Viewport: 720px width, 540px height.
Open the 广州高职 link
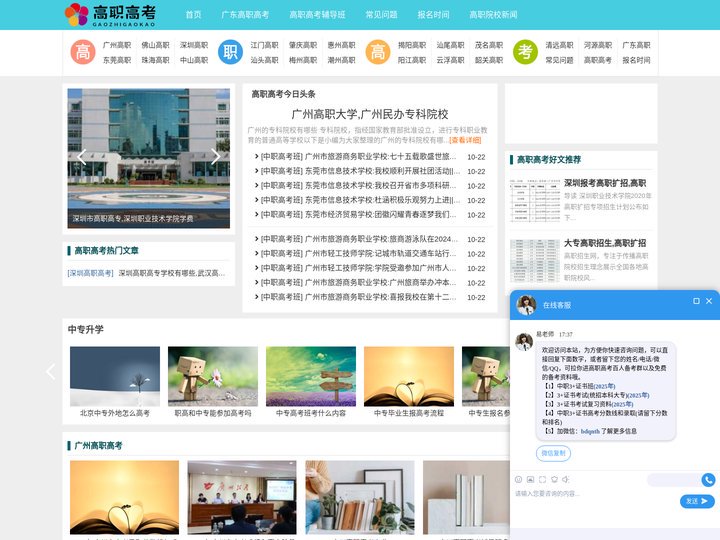pyautogui.click(x=117, y=45)
